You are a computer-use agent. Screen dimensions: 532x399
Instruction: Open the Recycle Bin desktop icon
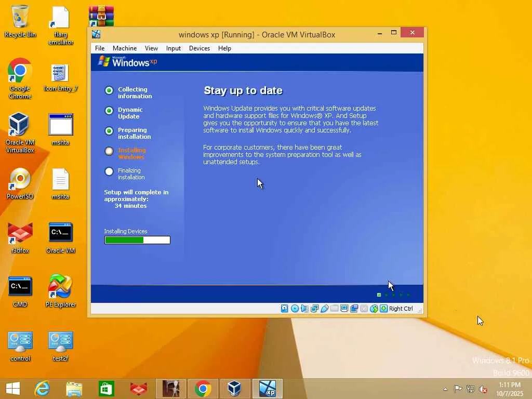coord(20,21)
